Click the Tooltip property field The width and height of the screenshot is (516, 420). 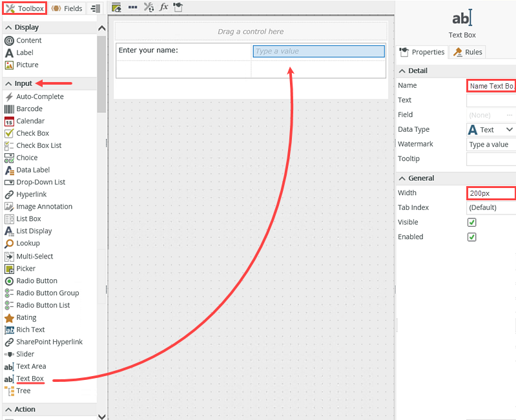pyautogui.click(x=491, y=159)
